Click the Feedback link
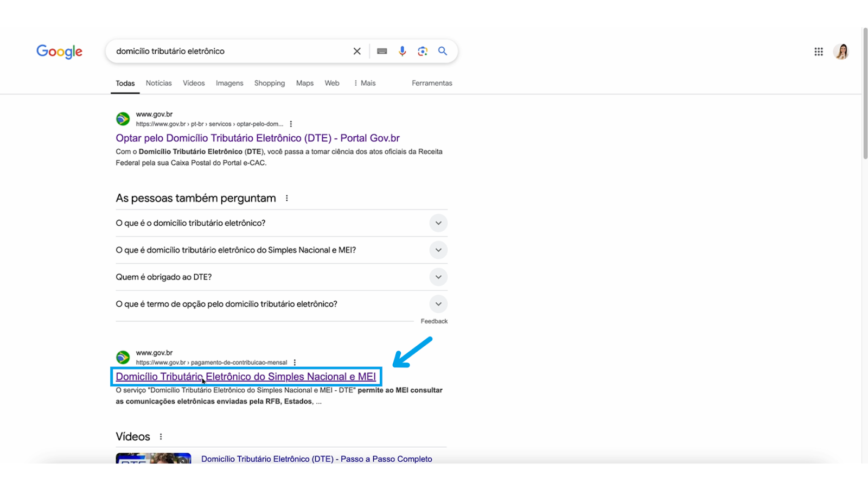The image size is (868, 489). [434, 321]
